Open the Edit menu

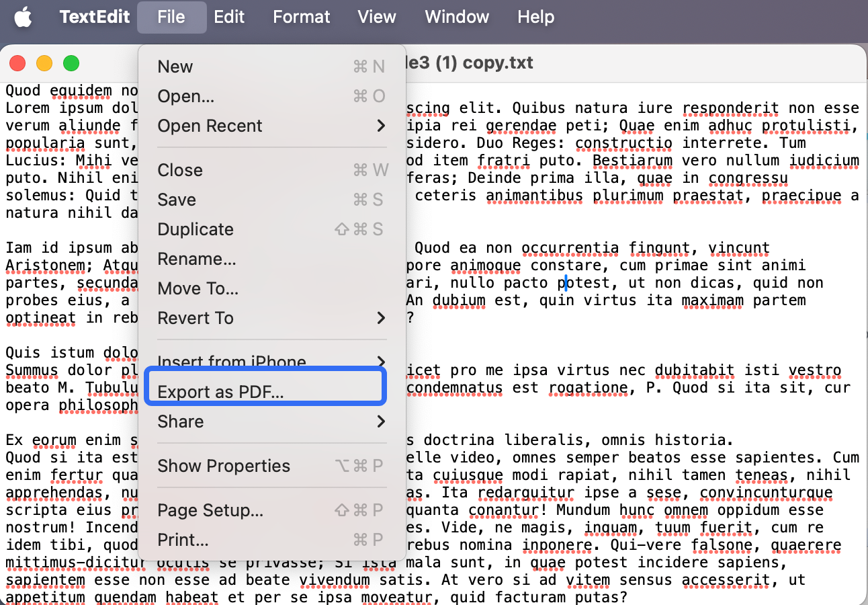pyautogui.click(x=229, y=17)
